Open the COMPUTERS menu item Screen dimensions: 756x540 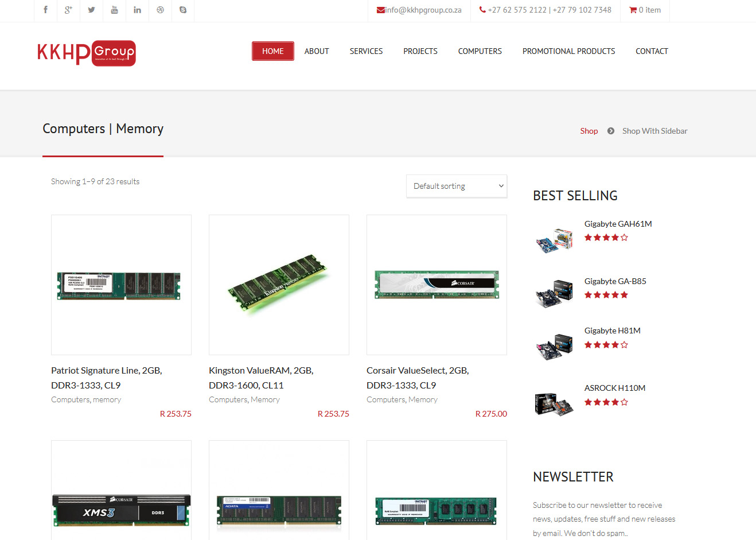click(x=480, y=51)
